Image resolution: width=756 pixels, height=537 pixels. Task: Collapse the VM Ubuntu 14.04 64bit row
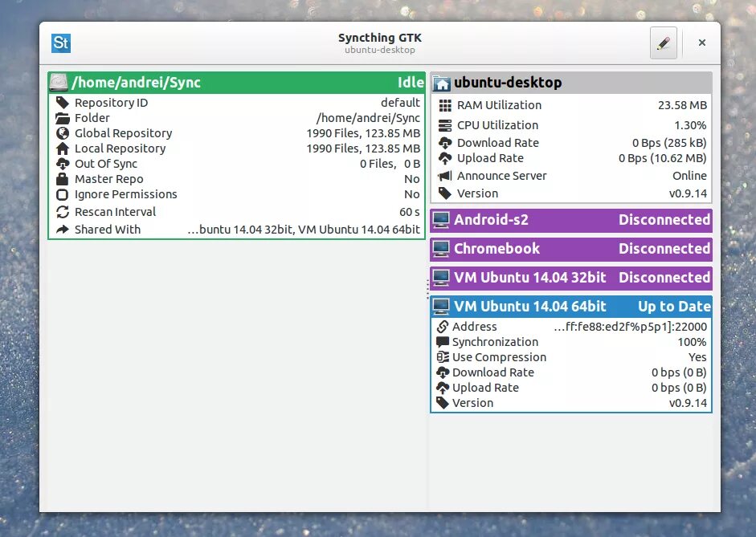click(x=571, y=307)
